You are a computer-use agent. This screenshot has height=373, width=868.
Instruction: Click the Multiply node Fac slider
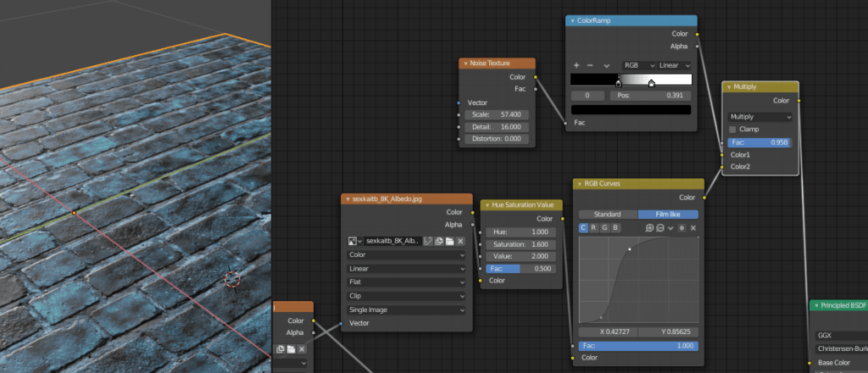click(x=759, y=142)
